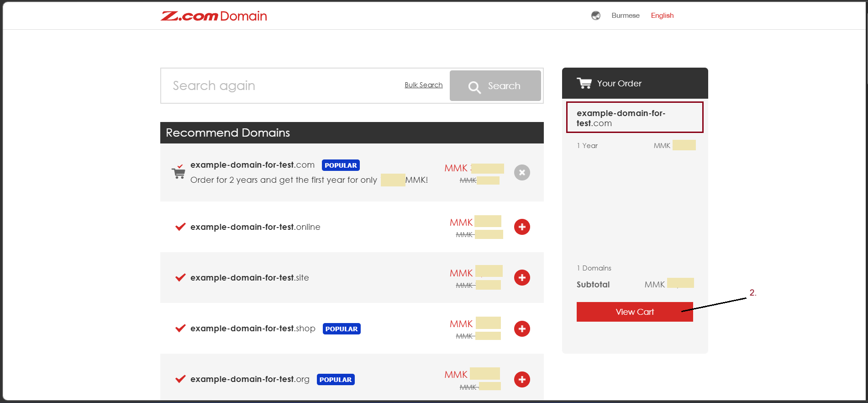868x403 pixels.
Task: Click the Recommend Domains heading
Action: (x=228, y=133)
